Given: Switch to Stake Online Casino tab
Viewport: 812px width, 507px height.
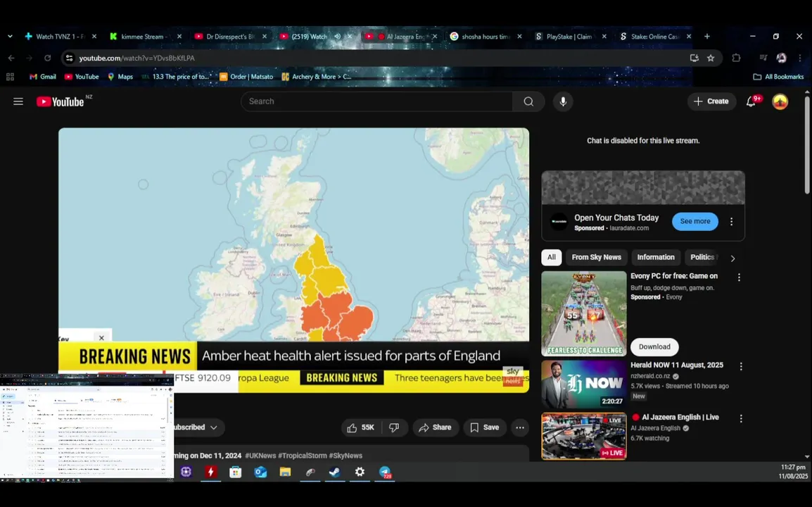Looking at the screenshot, I should 656,37.
